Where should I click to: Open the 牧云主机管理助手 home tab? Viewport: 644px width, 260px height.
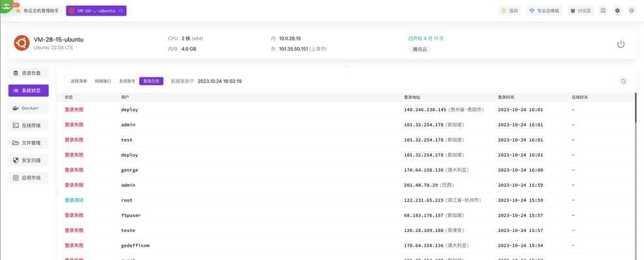tap(38, 10)
